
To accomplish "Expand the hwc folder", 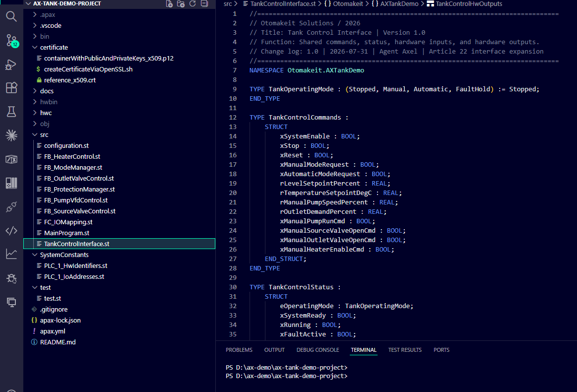I will [119, 113].
